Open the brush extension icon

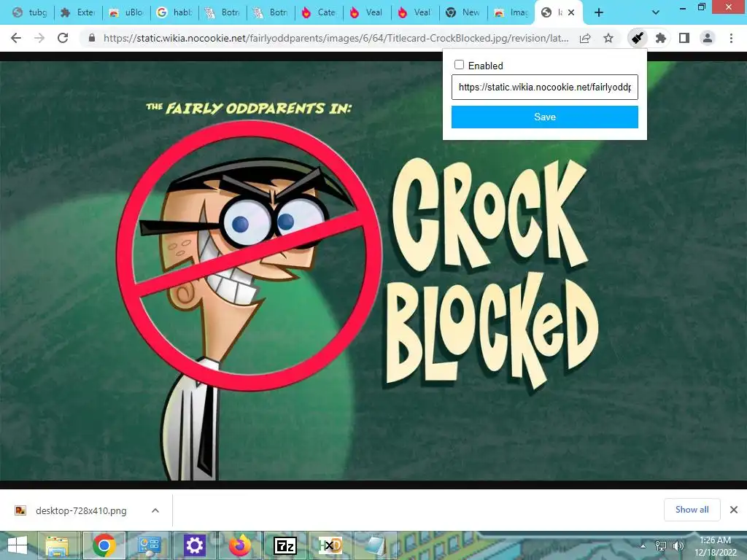[637, 38]
